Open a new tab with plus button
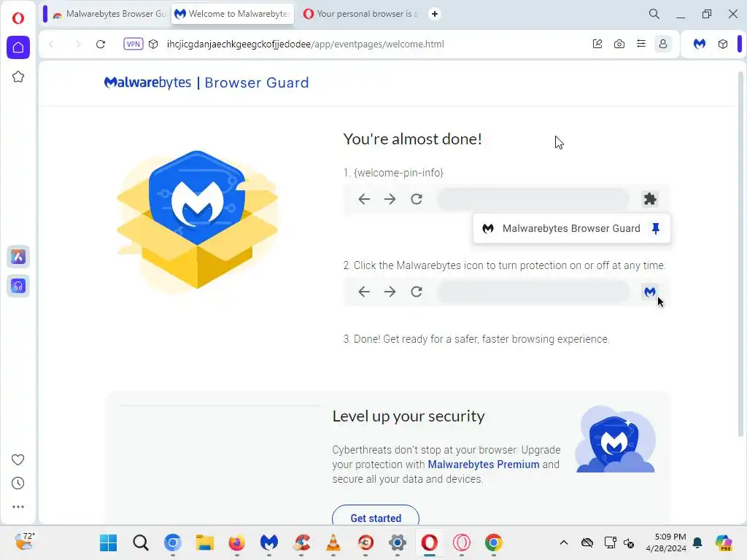Image resolution: width=747 pixels, height=560 pixels. pyautogui.click(x=435, y=14)
